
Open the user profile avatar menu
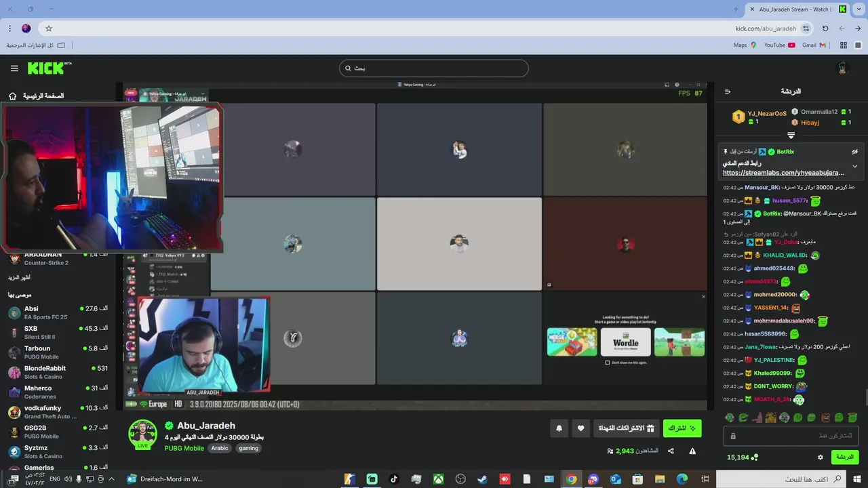coord(843,68)
